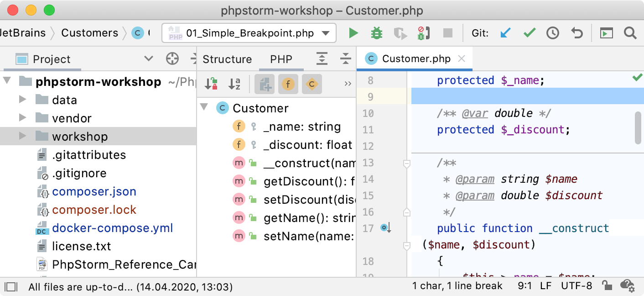Open composer.json in project tree
The width and height of the screenshot is (644, 296).
(94, 191)
